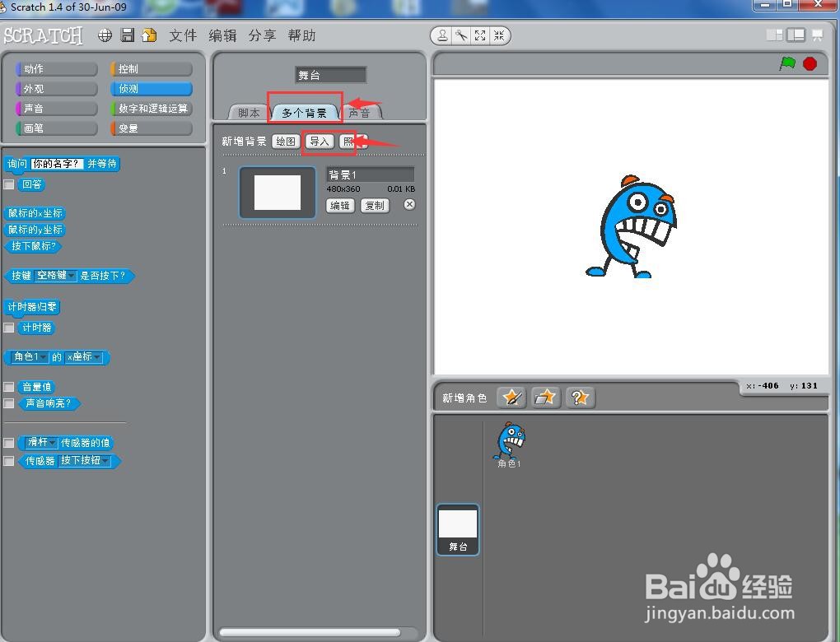
Task: Click the 复制 button for 背景1
Action: point(375,205)
